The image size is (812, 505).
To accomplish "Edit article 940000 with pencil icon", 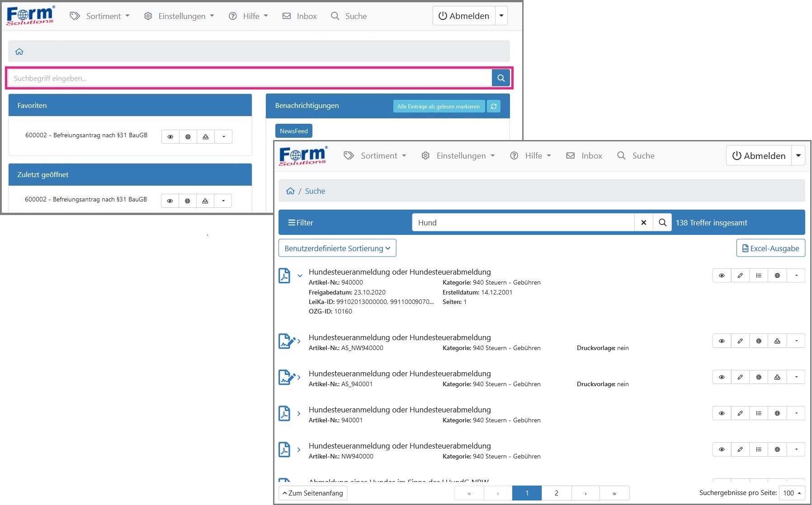I will pos(740,276).
